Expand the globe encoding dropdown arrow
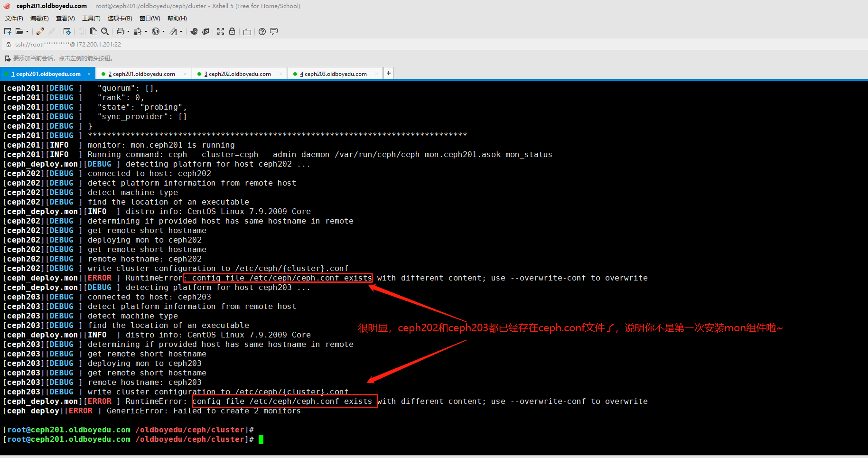 point(163,32)
